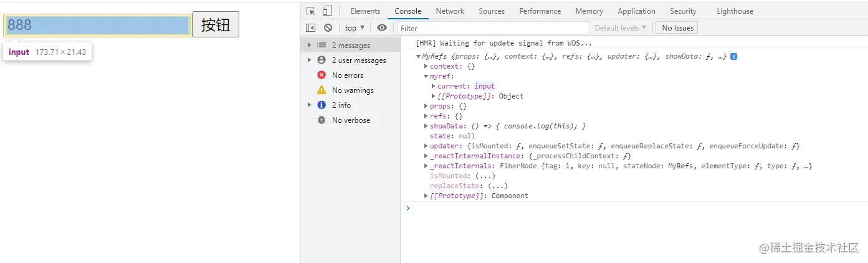868x263 pixels.
Task: Switch to the Network tab
Action: pos(450,11)
